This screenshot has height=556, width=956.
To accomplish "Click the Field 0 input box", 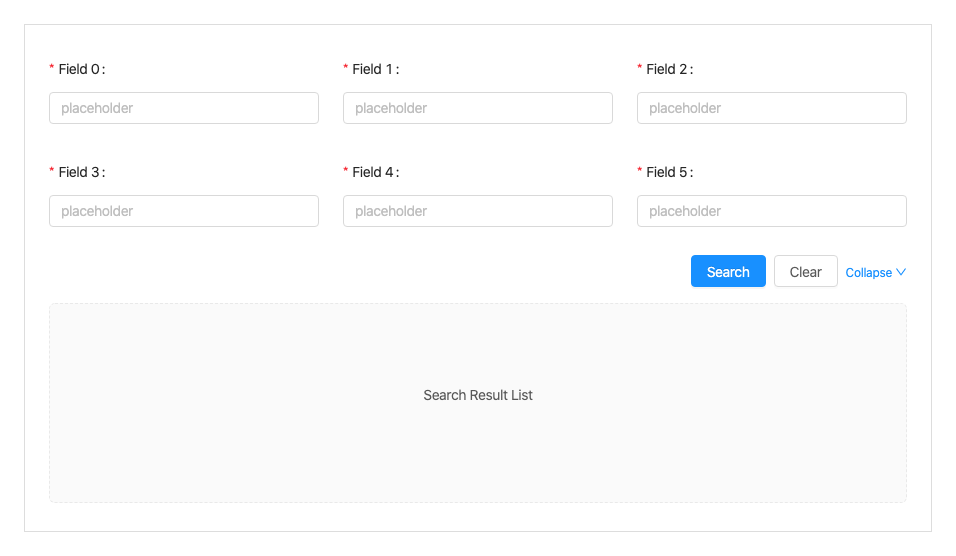I will pos(184,108).
